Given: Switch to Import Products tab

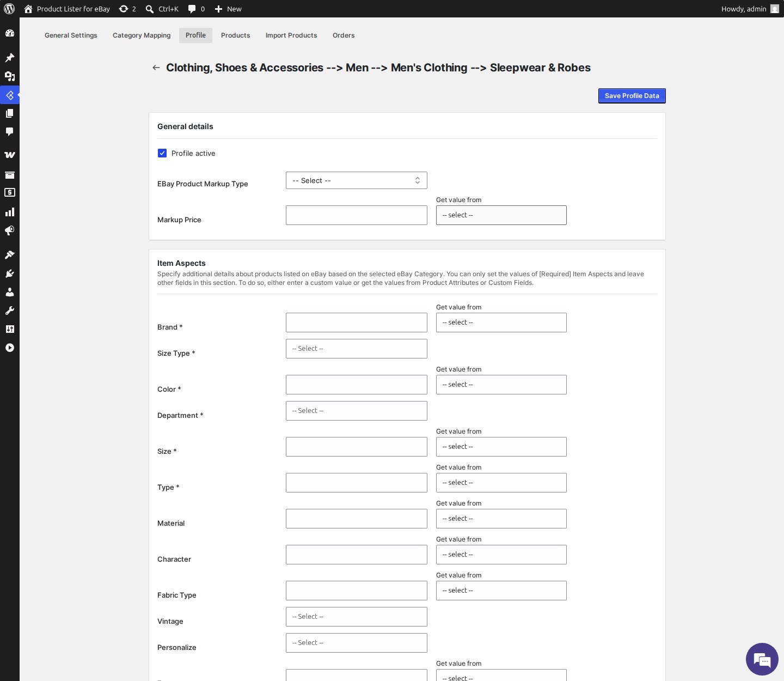Looking at the screenshot, I should click(291, 35).
